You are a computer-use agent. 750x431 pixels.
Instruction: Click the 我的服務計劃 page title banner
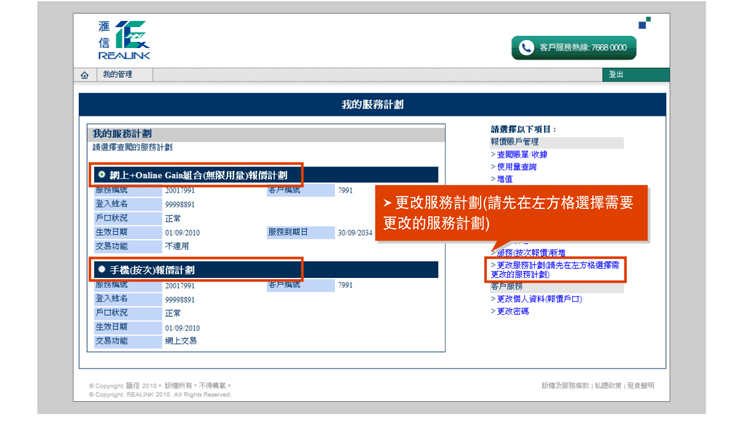[x=372, y=105]
